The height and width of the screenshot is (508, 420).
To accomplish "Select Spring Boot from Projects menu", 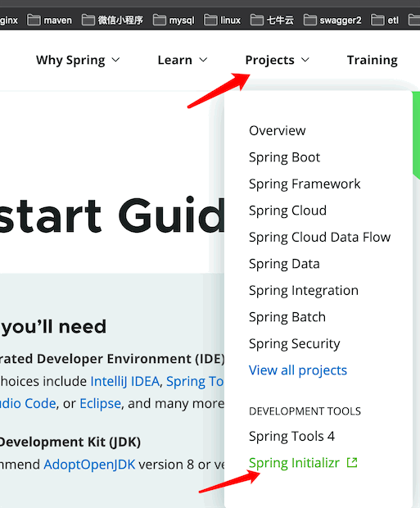I will click(x=284, y=157).
